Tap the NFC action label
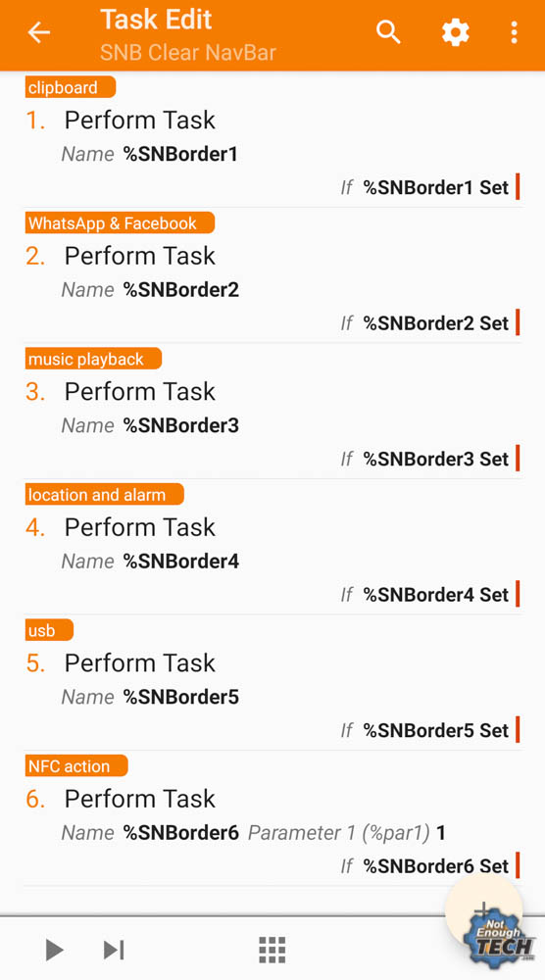 (76, 765)
